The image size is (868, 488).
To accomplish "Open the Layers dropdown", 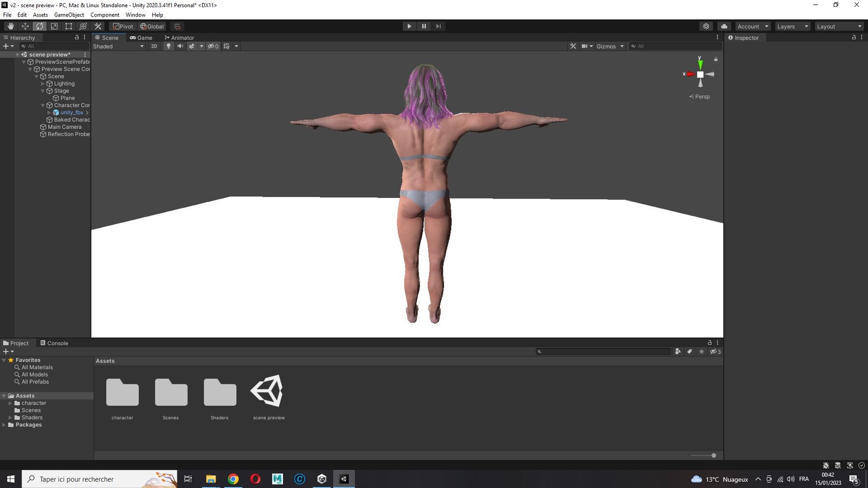I will click(x=792, y=26).
